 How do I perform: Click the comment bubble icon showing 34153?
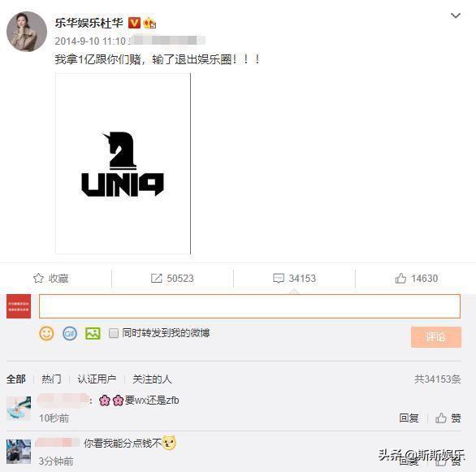(x=279, y=278)
